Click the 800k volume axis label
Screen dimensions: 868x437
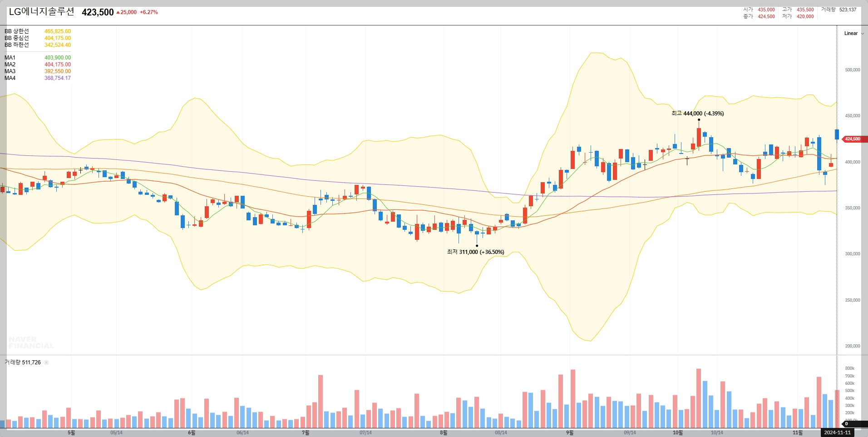849,368
